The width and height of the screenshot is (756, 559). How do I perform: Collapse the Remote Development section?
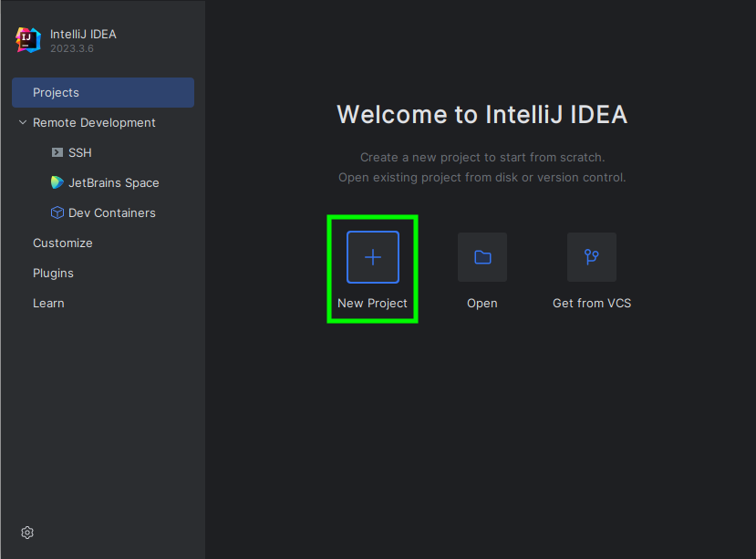(22, 122)
